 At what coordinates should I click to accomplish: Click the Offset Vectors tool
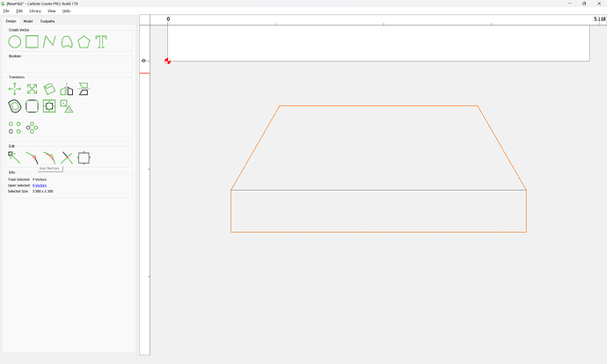(x=15, y=106)
